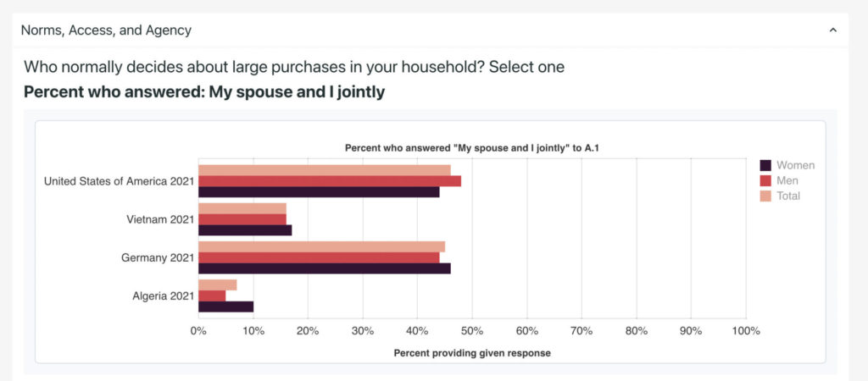The height and width of the screenshot is (381, 868).
Task: Click the Total salmon legend swatch
Action: click(765, 196)
